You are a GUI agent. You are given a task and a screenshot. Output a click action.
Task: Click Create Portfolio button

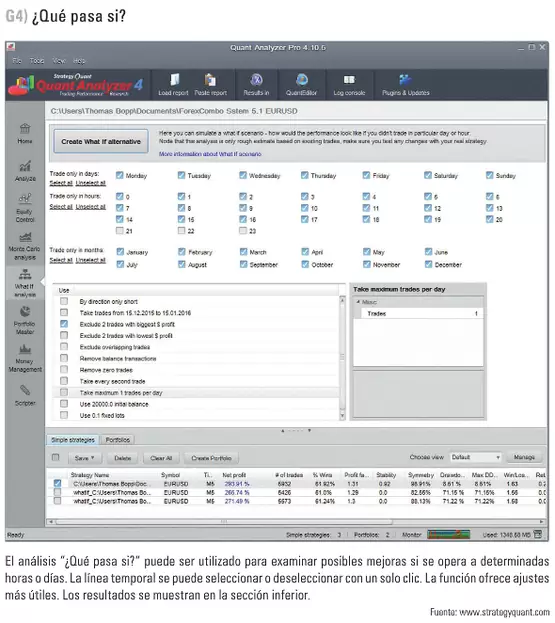coord(211,458)
